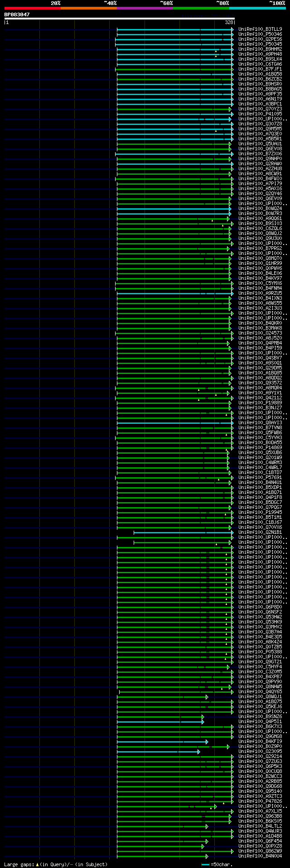
Task: Open hit UniRef100_B9HHM2
Action: tap(260, 49)
